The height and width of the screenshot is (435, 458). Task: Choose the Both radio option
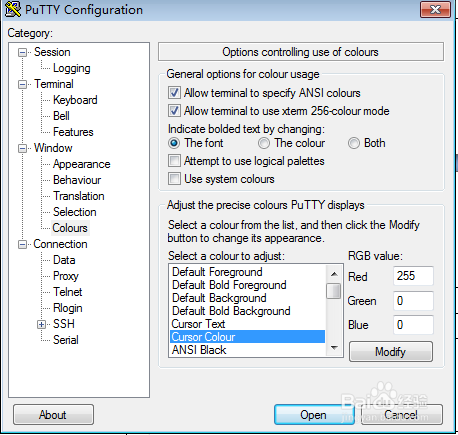click(x=354, y=143)
